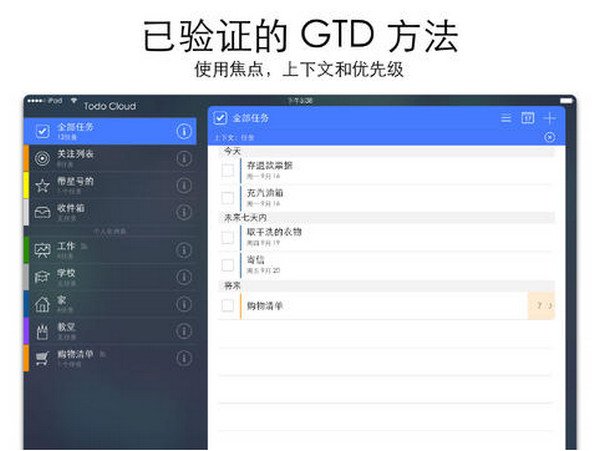Open info for 教堂 list
This screenshot has height=451, width=600.
click(x=184, y=331)
